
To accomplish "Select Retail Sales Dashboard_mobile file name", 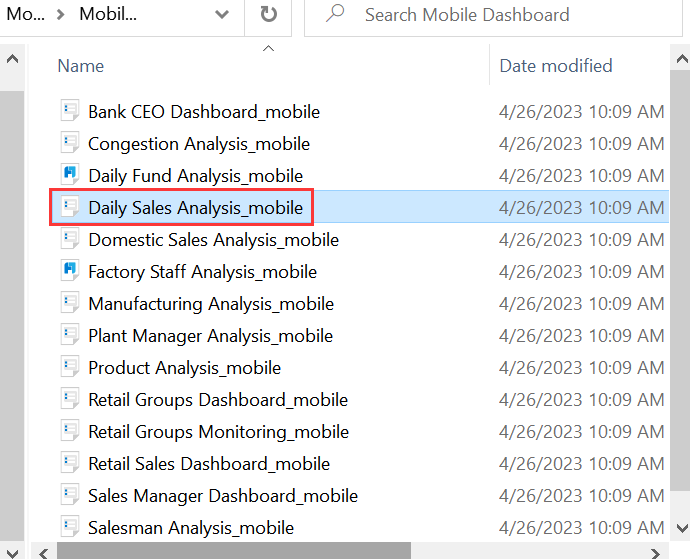I will (209, 464).
